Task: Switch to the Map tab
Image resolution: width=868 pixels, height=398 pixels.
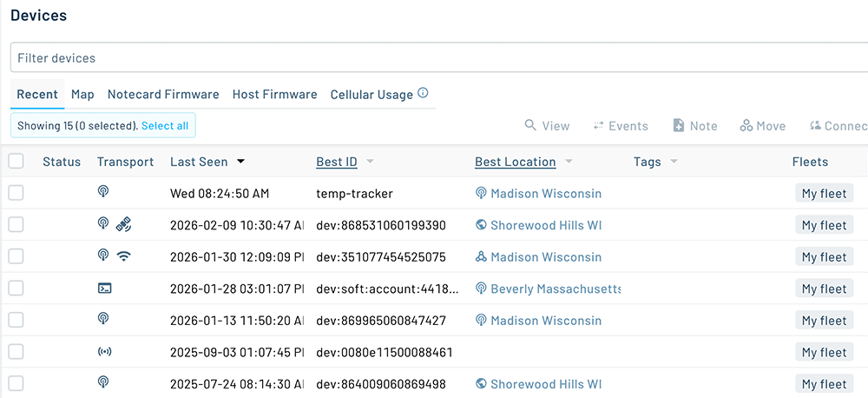Action: (x=82, y=94)
